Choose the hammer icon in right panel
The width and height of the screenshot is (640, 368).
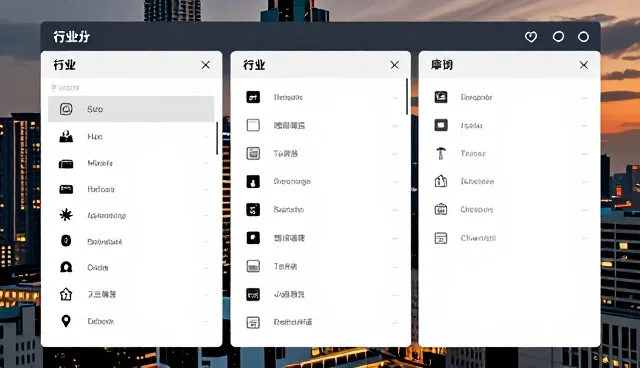coord(441,153)
